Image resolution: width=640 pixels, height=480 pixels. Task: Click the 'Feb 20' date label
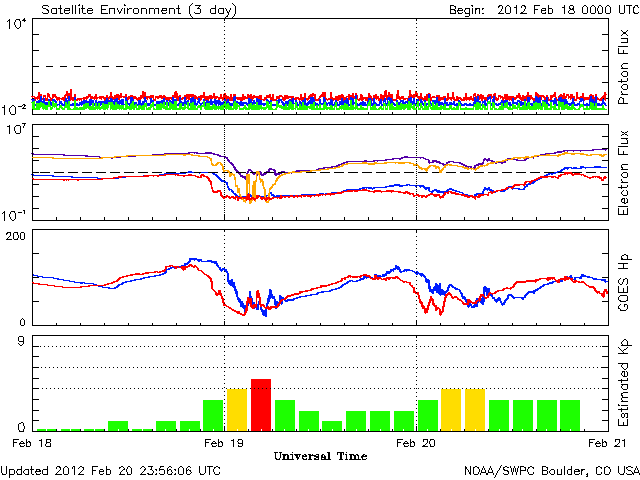(416, 443)
